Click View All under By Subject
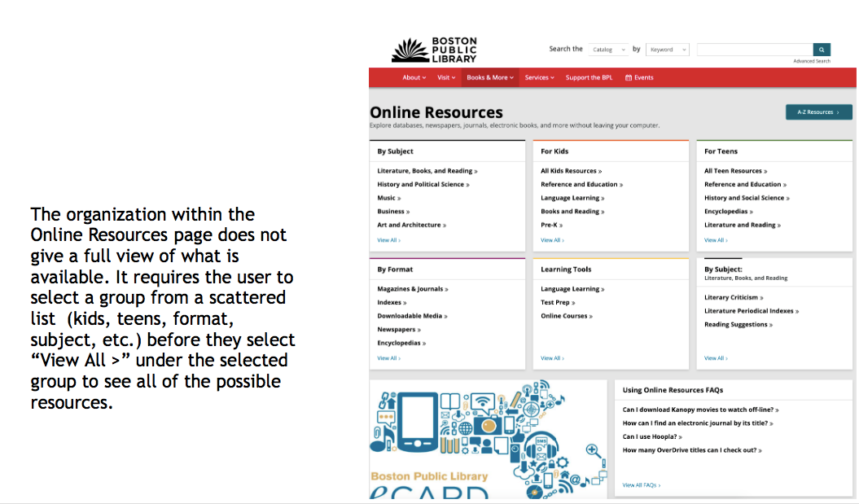Screen dimensions: 859x504 [x=388, y=240]
